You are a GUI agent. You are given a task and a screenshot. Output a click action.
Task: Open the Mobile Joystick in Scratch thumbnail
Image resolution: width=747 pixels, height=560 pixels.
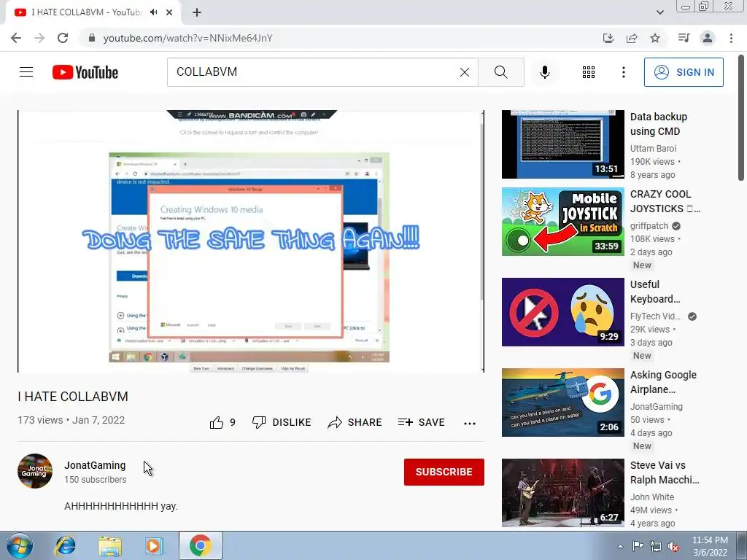click(x=562, y=222)
